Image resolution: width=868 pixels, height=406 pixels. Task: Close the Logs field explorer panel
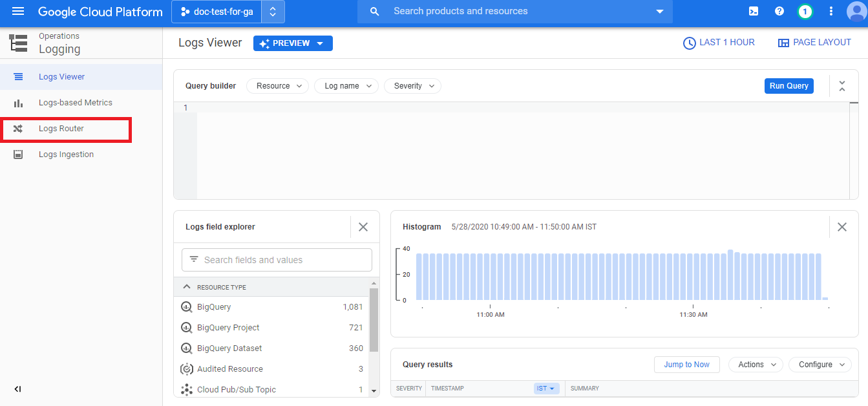[x=363, y=227]
